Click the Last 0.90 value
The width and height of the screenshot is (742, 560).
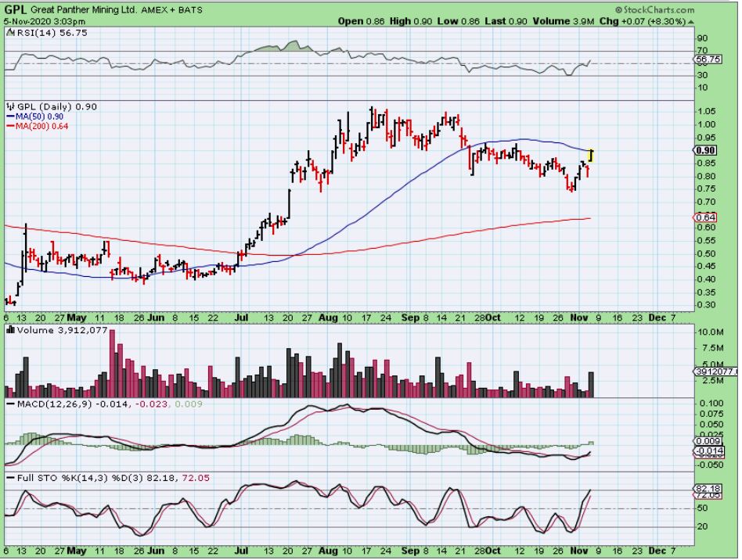click(506, 21)
